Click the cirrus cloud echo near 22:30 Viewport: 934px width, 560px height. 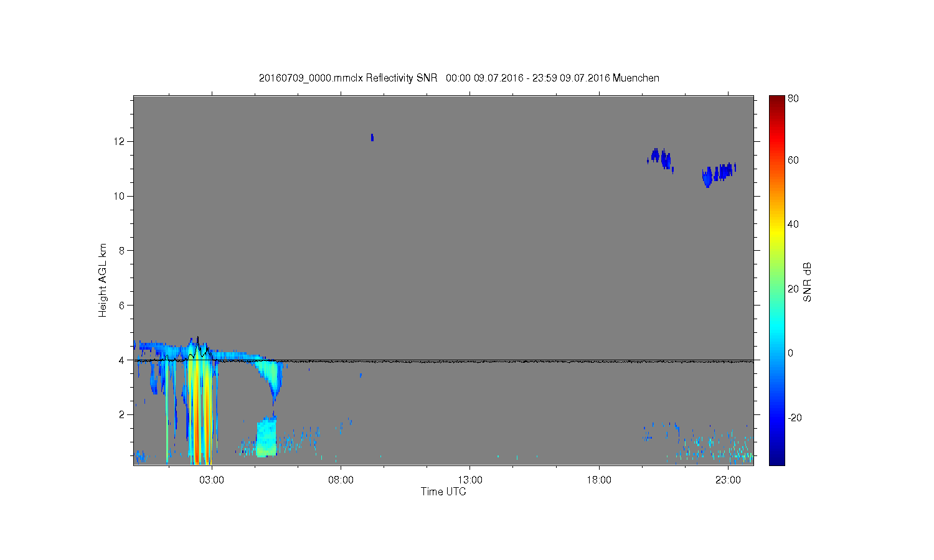719,174
